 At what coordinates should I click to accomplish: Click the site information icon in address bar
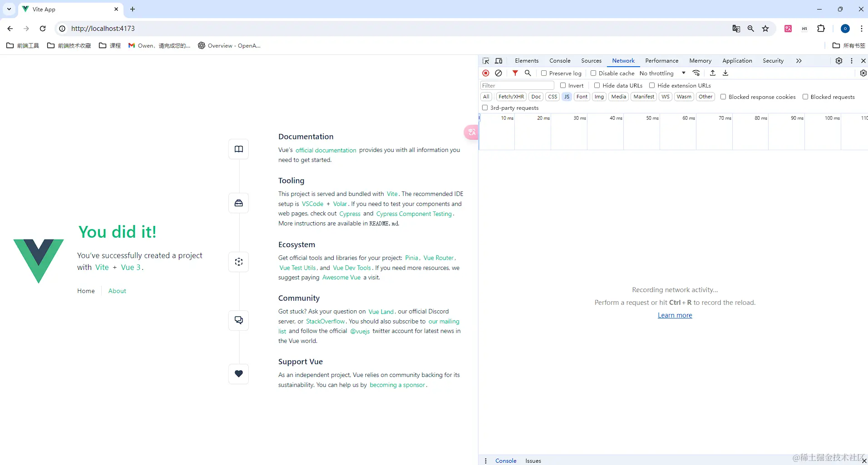pos(62,29)
